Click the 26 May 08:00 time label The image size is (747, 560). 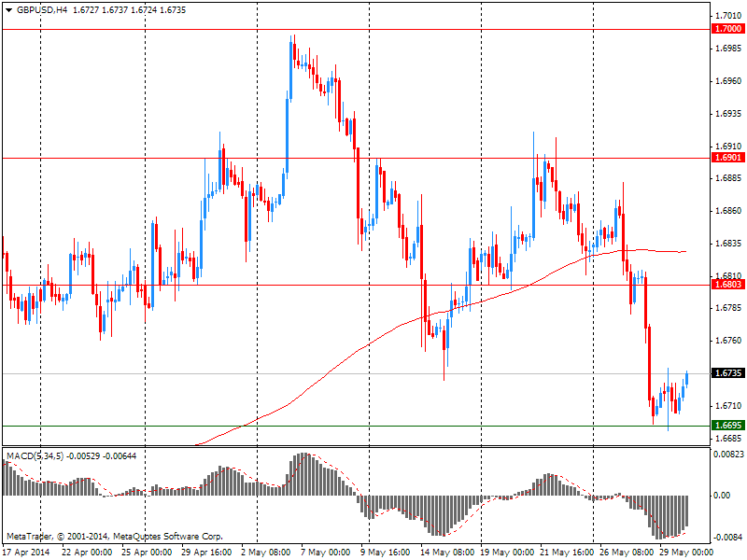(625, 553)
